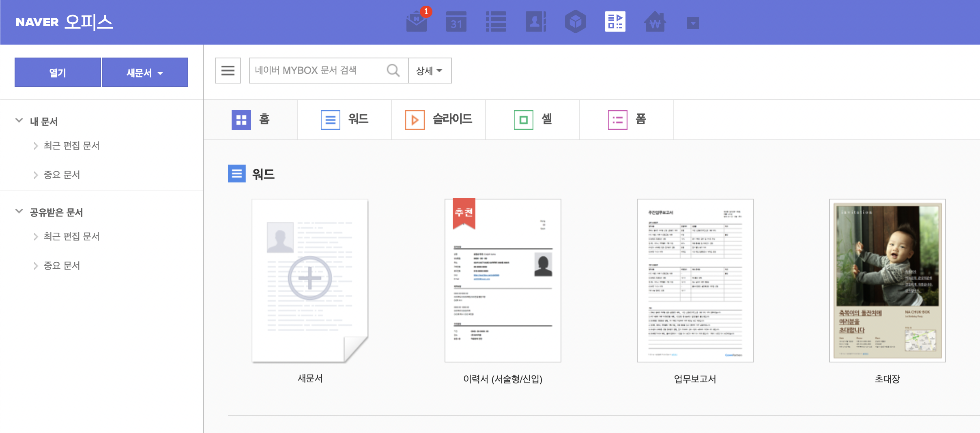Click the 초대장 label
Screen dimensions: 980x433
(888, 379)
